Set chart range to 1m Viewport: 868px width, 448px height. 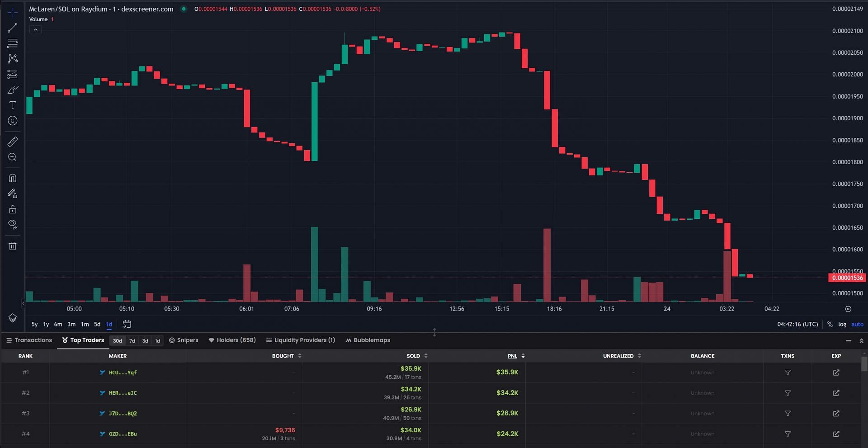coord(85,324)
